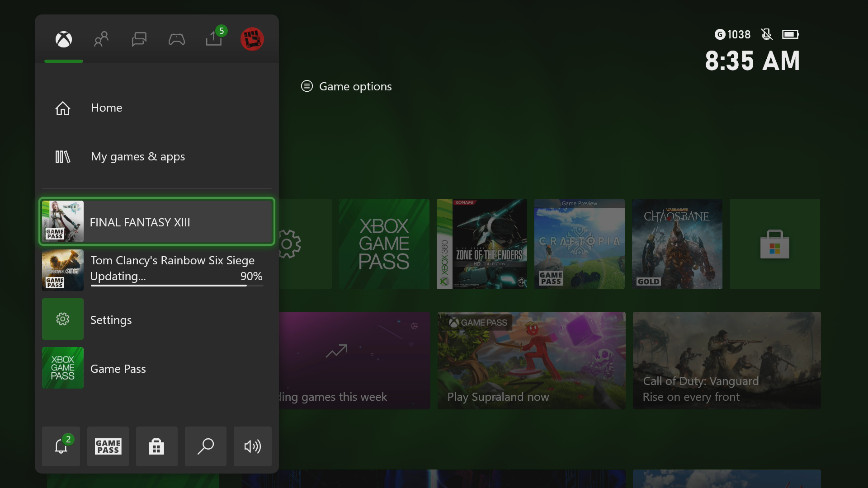Screen dimensions: 868x488
Task: Click the 8:35 AM clock
Action: tap(752, 61)
